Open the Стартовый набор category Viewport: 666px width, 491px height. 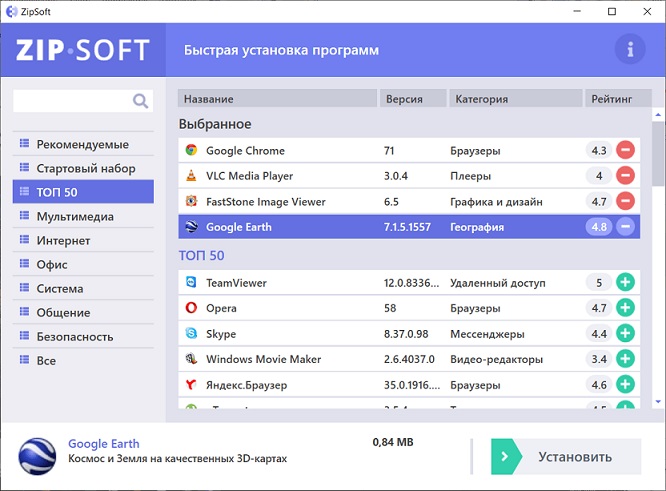click(83, 168)
